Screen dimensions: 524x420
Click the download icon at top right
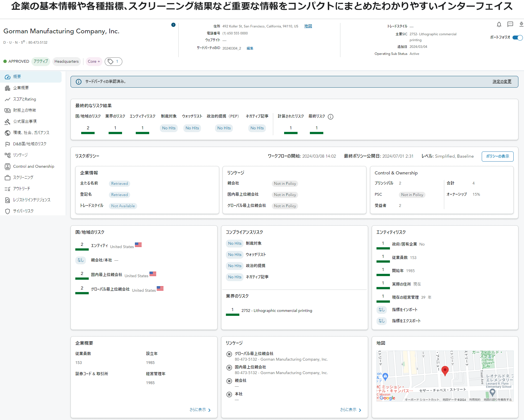[x=521, y=25]
